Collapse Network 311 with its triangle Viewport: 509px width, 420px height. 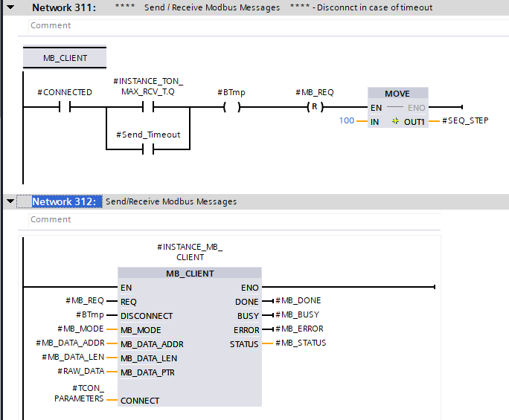click(x=10, y=7)
